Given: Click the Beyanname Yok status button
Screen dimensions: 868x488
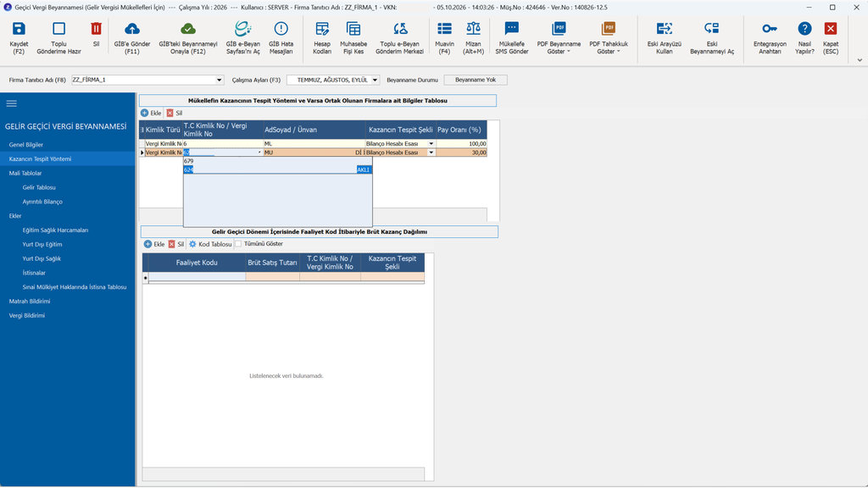Looking at the screenshot, I should point(476,80).
